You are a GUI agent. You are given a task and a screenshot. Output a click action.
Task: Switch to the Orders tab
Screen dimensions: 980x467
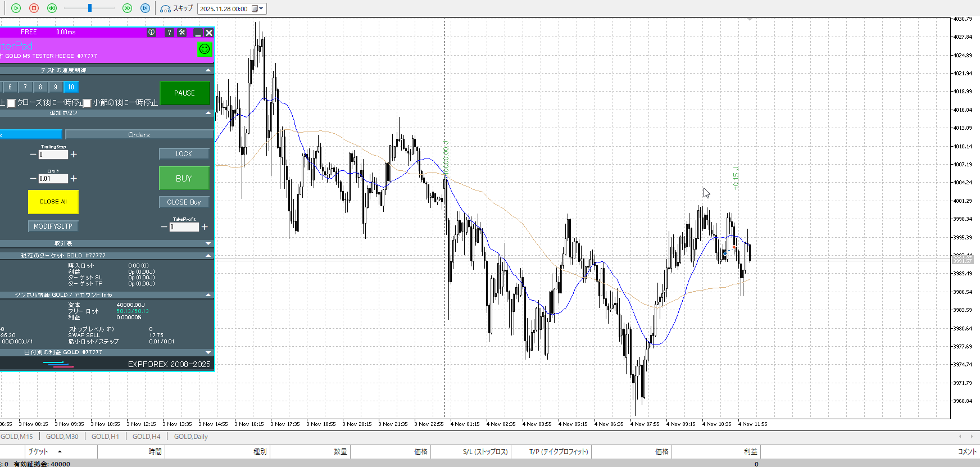click(139, 135)
